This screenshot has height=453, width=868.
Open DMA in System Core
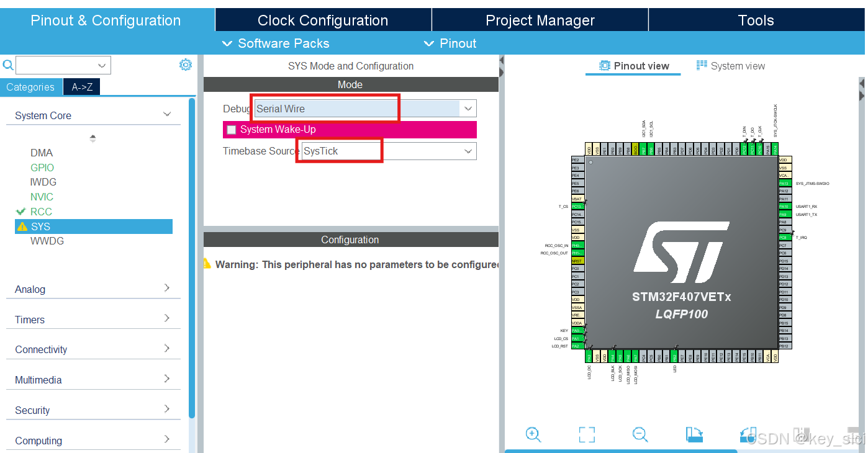42,153
